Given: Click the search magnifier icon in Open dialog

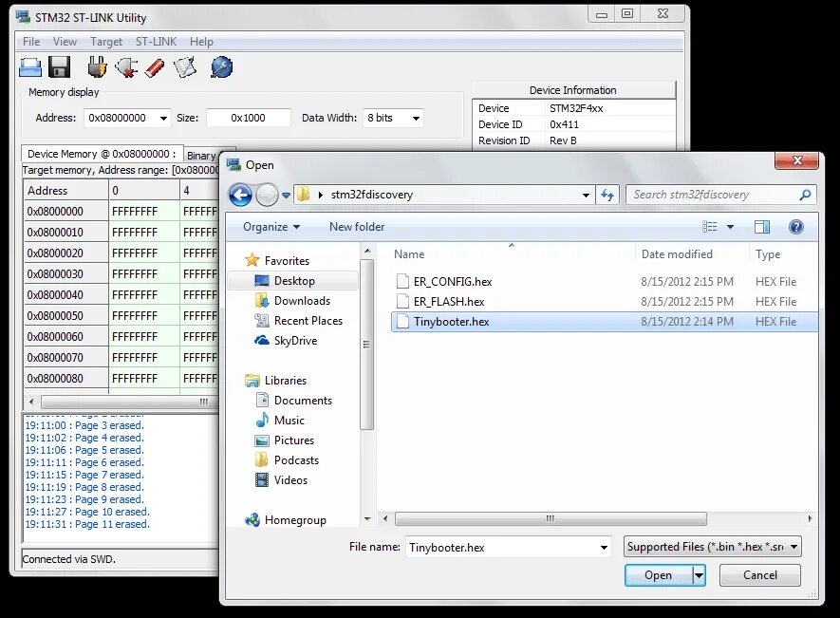Looking at the screenshot, I should click(x=805, y=196).
